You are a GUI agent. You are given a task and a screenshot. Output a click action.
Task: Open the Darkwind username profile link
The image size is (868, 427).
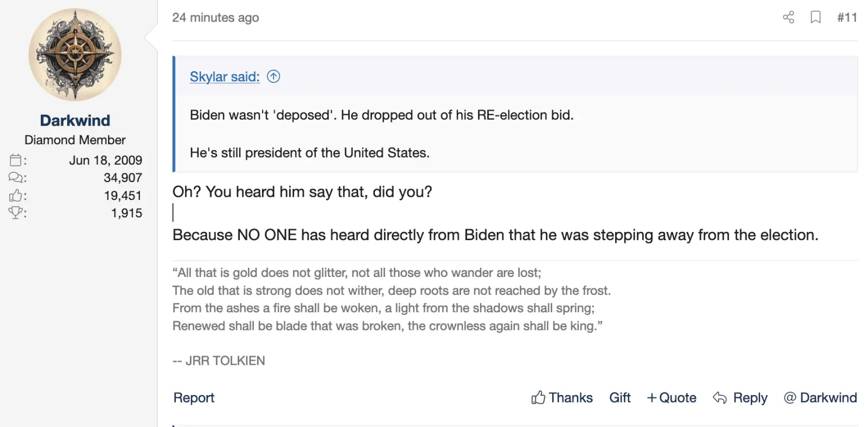(x=75, y=120)
